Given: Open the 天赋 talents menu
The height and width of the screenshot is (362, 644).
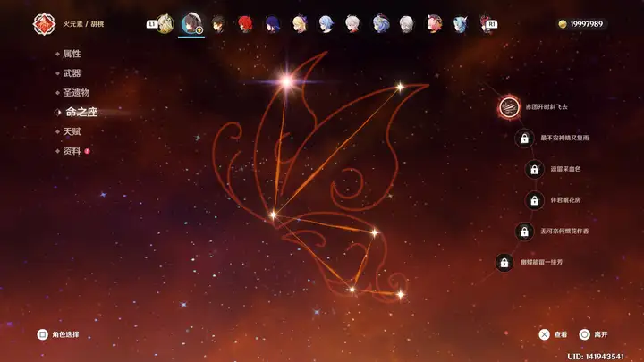Looking at the screenshot, I should (72, 131).
